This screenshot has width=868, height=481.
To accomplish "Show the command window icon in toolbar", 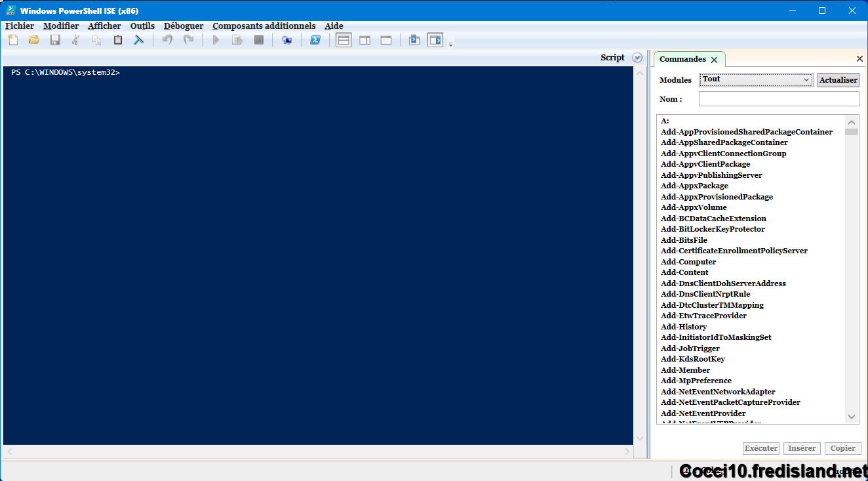I will click(x=414, y=40).
